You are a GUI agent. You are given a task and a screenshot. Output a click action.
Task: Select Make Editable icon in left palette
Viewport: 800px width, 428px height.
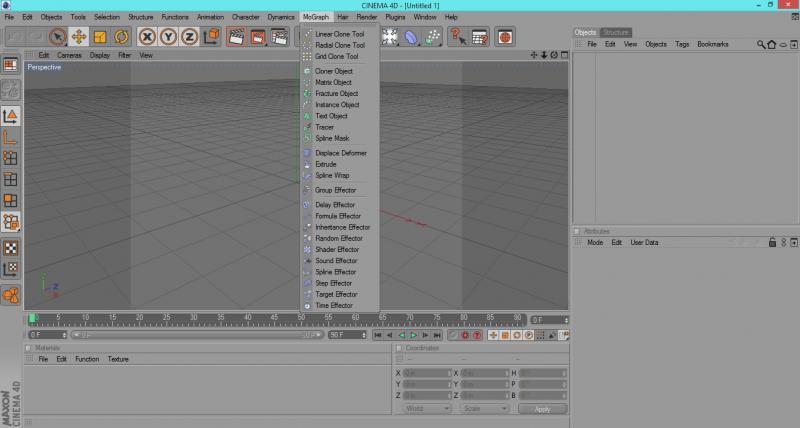coord(10,90)
